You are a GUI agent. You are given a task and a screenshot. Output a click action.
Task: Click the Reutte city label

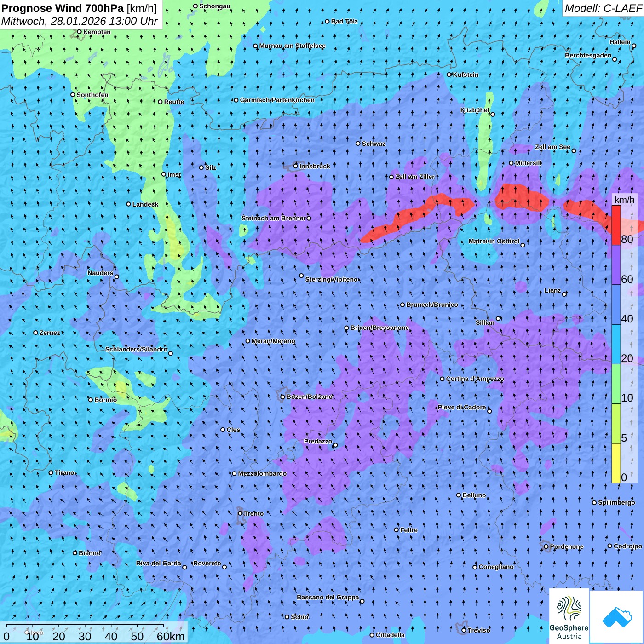[x=174, y=102]
